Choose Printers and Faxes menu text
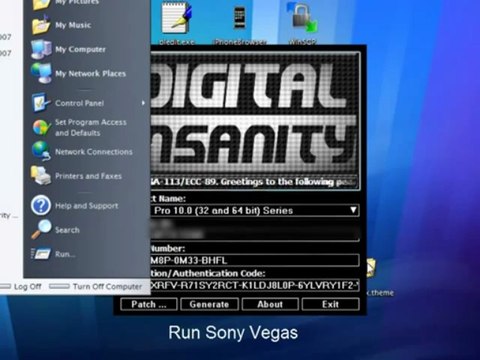 pyautogui.click(x=88, y=176)
